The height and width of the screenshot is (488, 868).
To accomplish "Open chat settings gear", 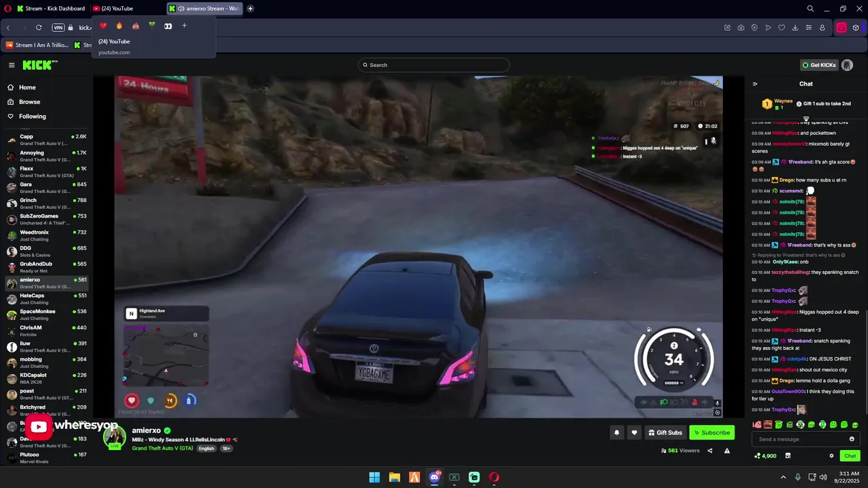I will point(831,455).
